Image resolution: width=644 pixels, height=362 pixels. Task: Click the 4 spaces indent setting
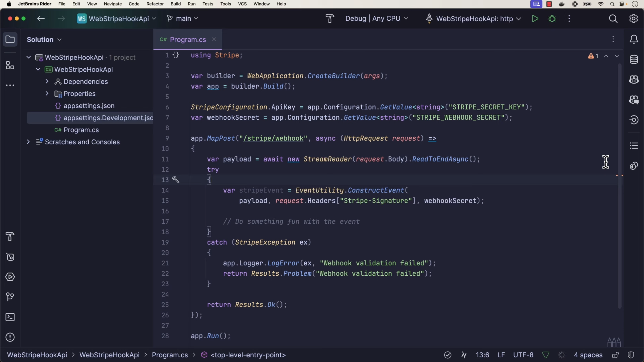[588, 355]
